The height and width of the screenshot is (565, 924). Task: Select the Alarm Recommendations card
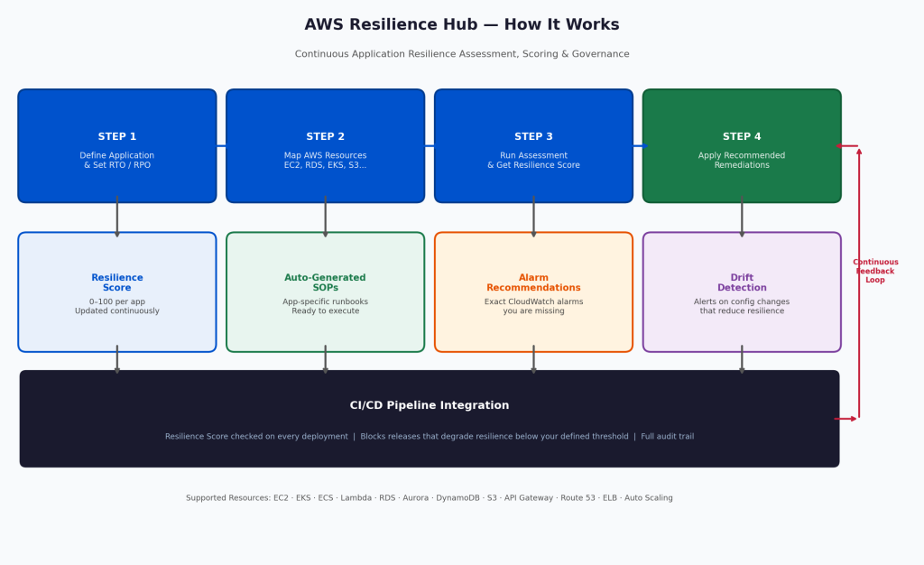[x=533, y=292]
